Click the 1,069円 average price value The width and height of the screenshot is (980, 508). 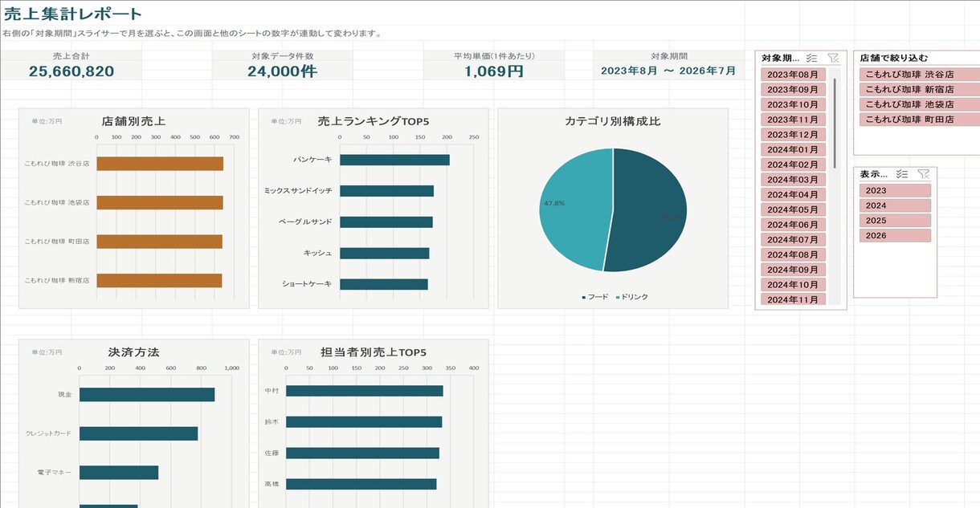pyautogui.click(x=493, y=71)
